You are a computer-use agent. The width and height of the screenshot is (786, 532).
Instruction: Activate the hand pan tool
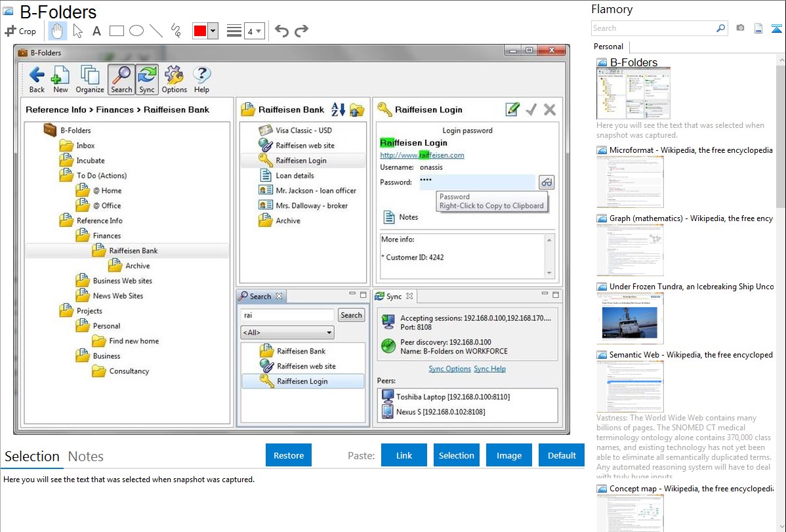click(58, 31)
